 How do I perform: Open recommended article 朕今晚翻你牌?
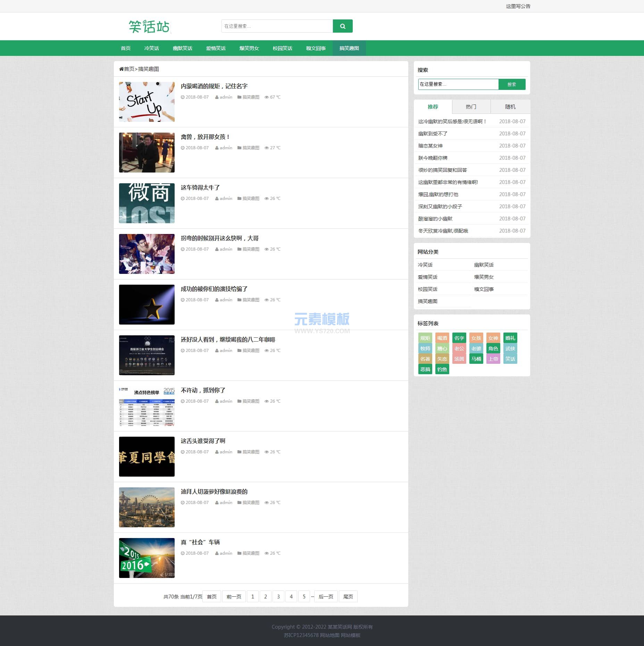433,158
